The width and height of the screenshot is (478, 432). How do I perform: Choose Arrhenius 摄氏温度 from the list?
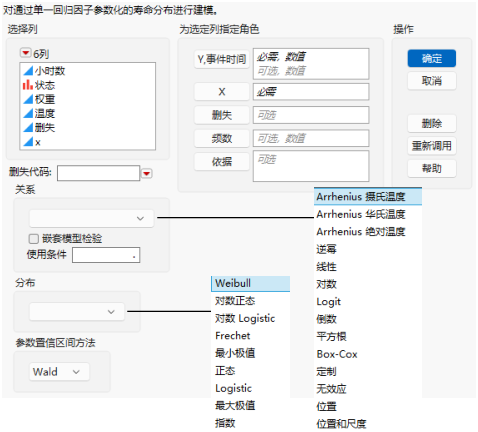point(368,197)
